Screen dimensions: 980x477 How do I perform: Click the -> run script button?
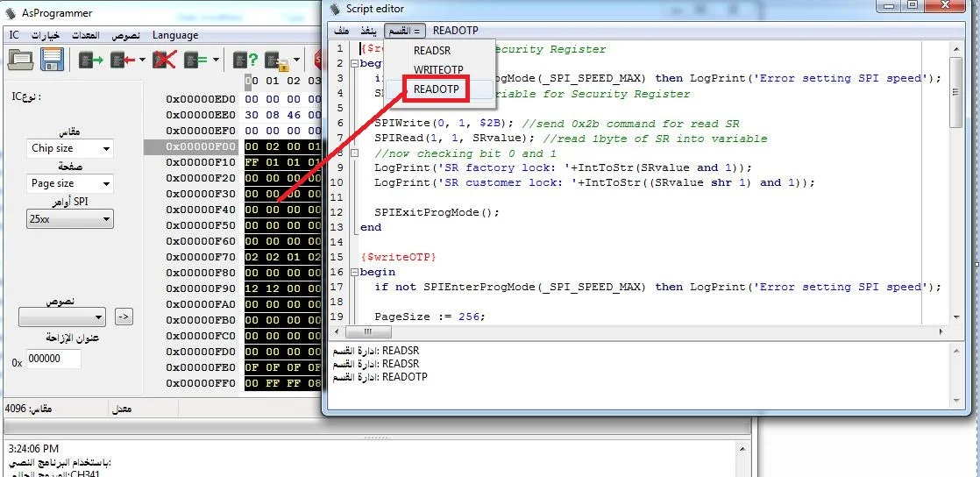pos(124,317)
